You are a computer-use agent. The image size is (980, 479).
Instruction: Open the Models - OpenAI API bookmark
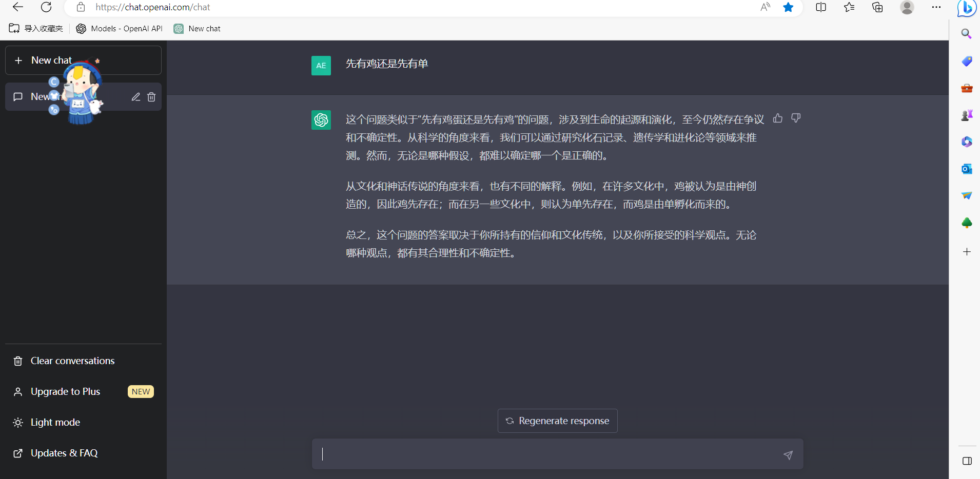[x=120, y=29]
